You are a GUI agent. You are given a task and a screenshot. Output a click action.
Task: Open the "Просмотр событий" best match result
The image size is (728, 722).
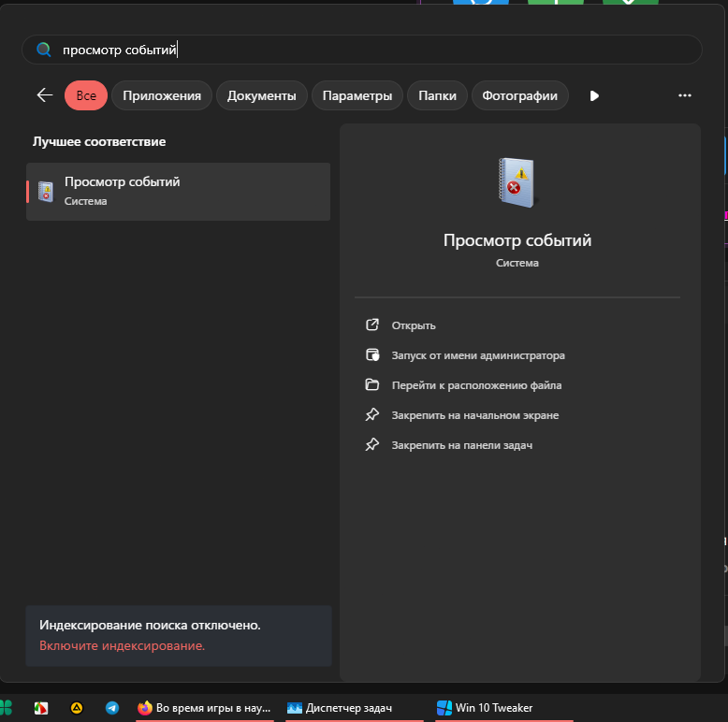click(x=178, y=191)
